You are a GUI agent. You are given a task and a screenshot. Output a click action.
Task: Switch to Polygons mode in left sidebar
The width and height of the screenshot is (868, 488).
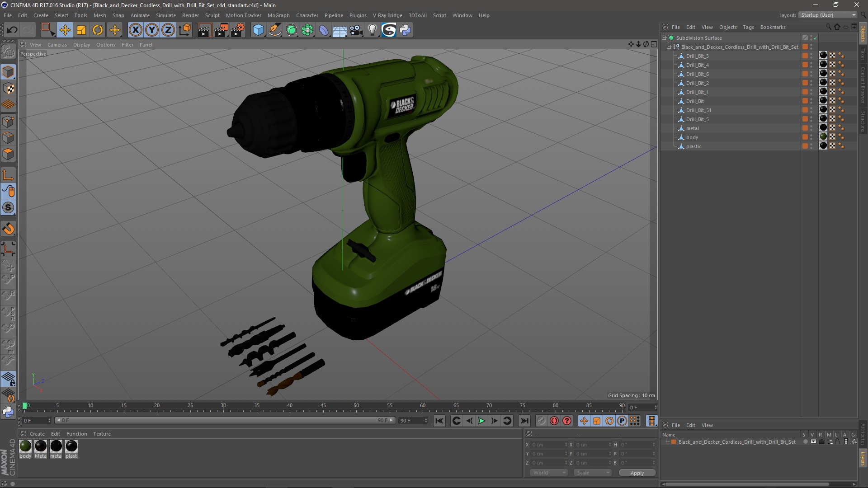[8, 155]
